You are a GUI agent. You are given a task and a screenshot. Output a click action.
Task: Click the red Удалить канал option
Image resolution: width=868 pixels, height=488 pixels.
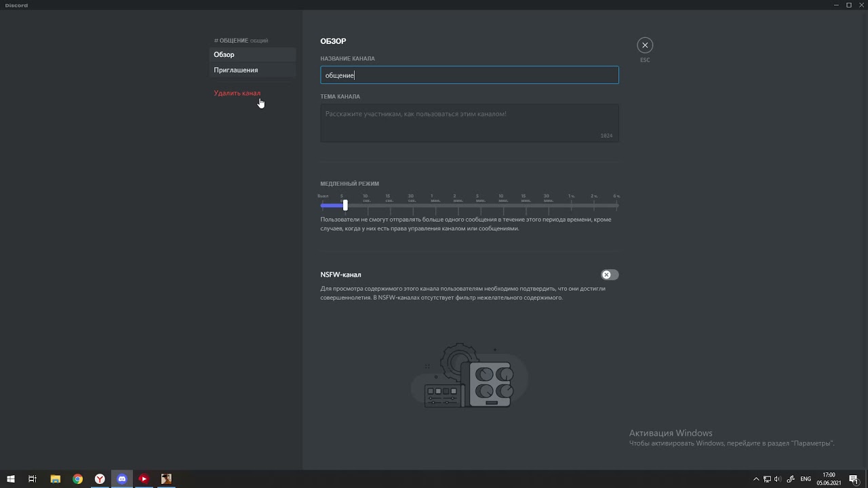[237, 93]
